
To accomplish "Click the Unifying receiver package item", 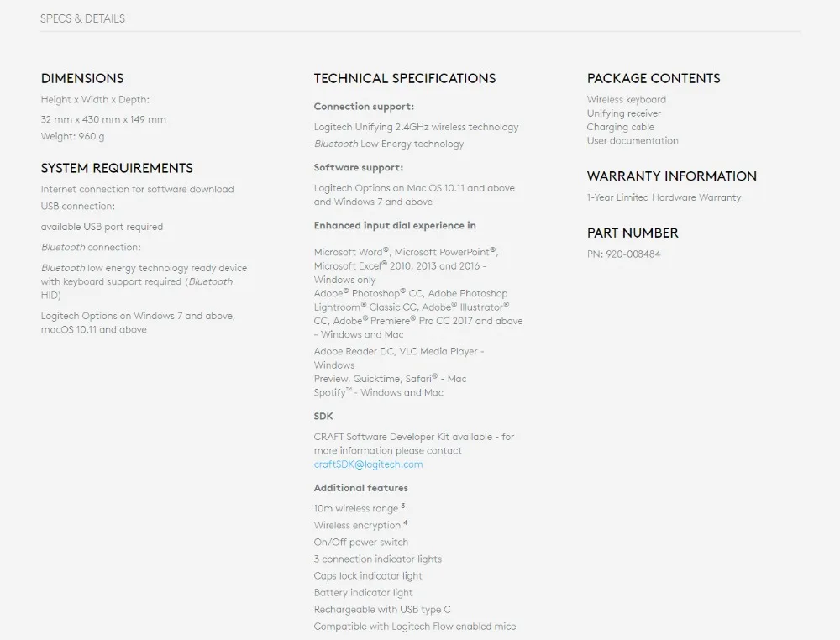I will coord(623,113).
